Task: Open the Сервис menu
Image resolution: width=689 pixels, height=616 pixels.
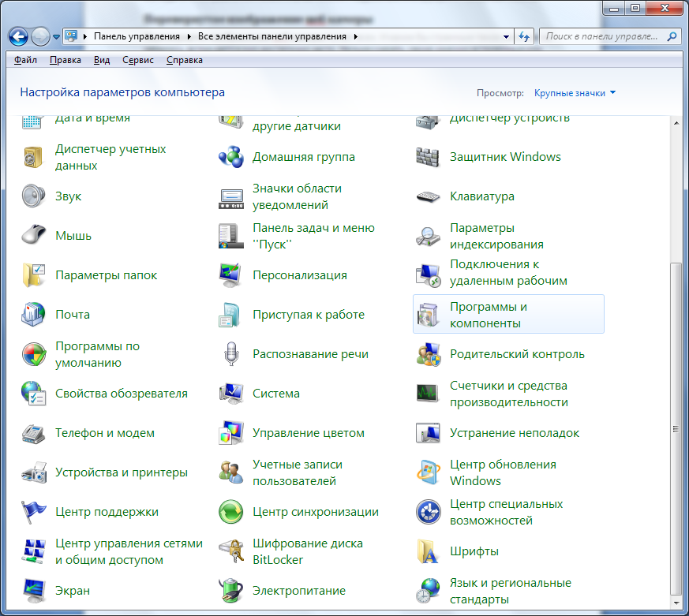Action: pyautogui.click(x=138, y=60)
